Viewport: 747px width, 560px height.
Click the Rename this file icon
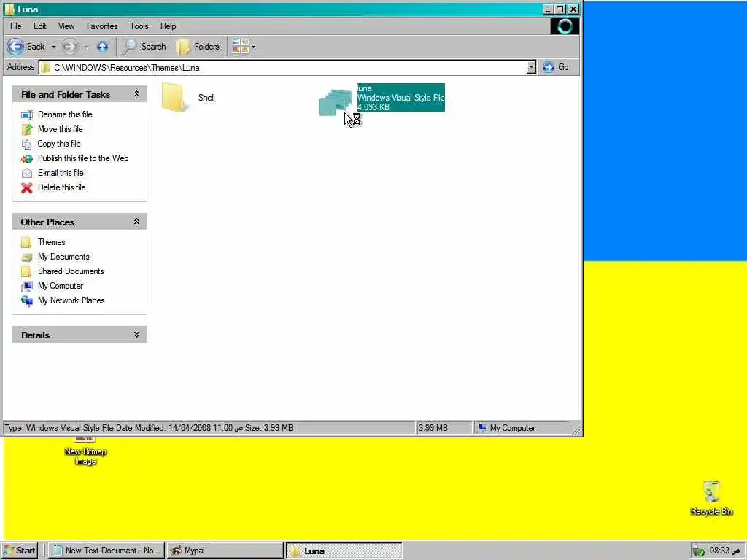[27, 114]
